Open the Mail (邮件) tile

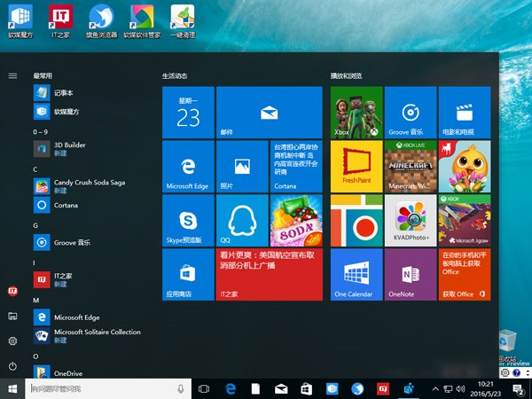coord(269,113)
